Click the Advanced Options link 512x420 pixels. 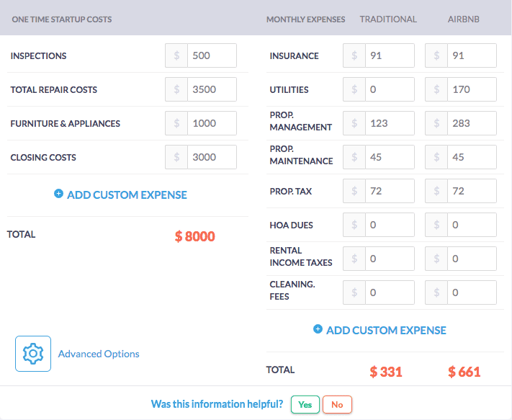(99, 354)
